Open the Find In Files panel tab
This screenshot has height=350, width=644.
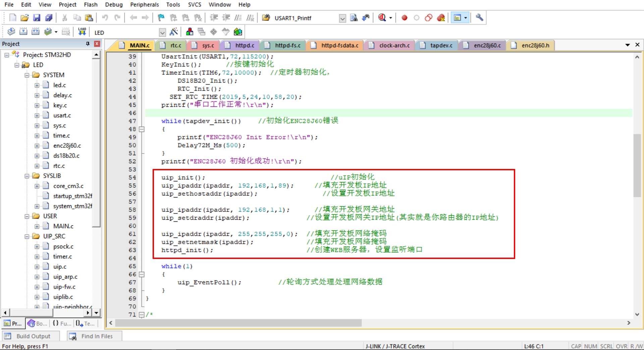coord(95,336)
